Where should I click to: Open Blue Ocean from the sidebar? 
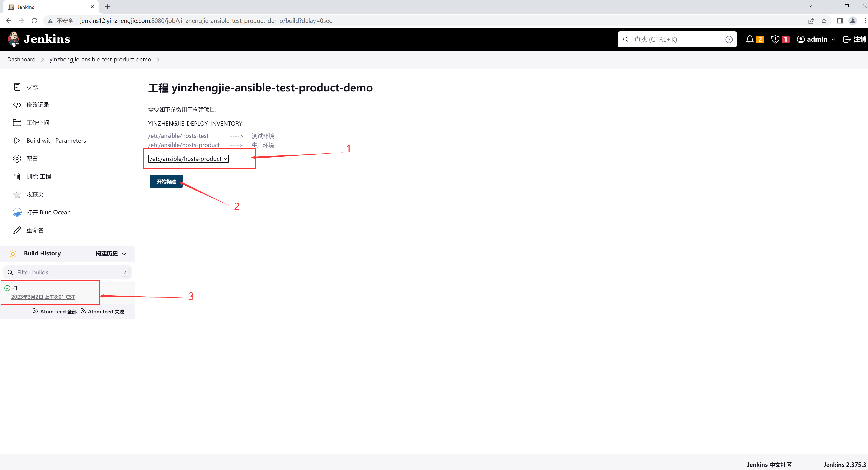48,212
